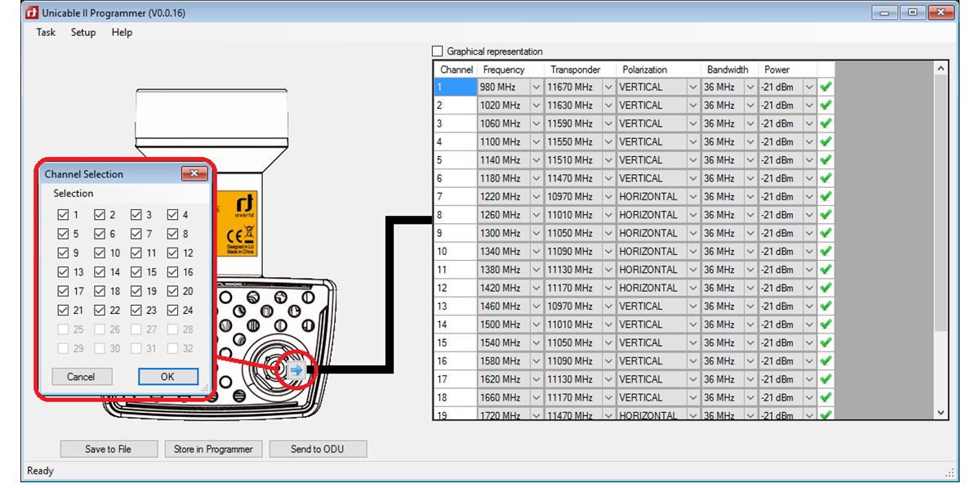Click the blue arrow icon on the LNB connector
980x488 pixels.
pos(296,370)
